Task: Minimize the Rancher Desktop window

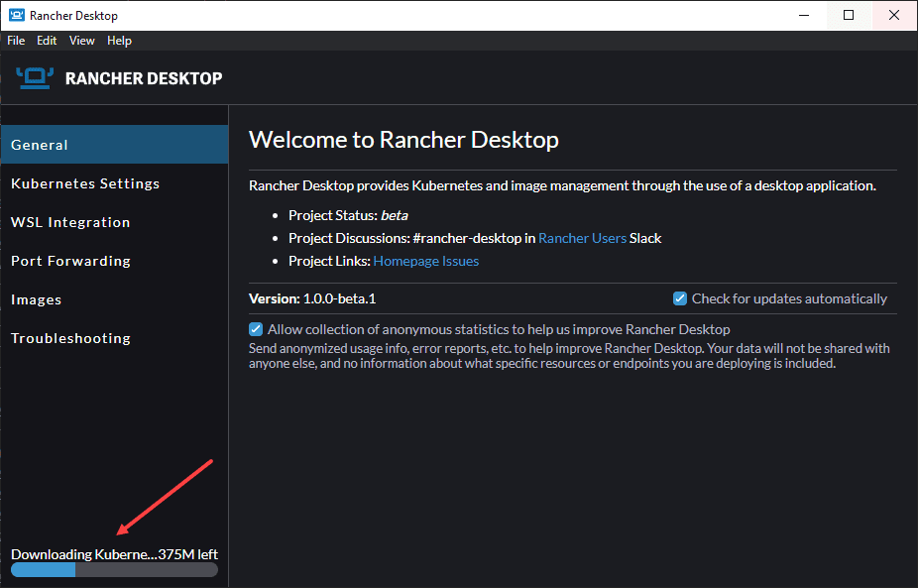Action: [804, 15]
